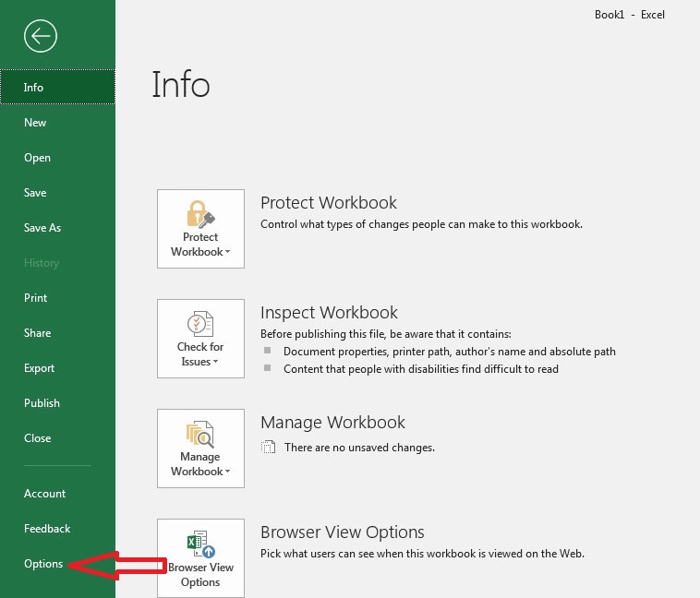Expand the Check for Issues dropdown arrow
Viewport: 700px width, 598px height.
point(215,362)
